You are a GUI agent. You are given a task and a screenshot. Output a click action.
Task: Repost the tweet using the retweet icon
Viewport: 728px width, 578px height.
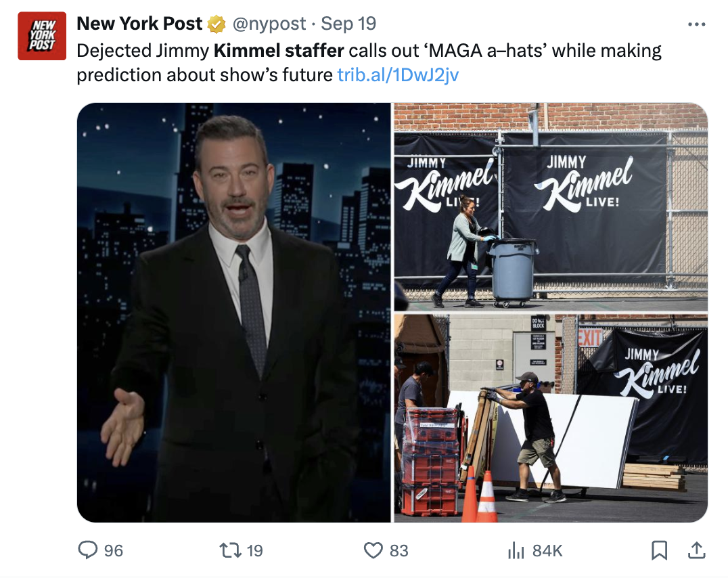pyautogui.click(x=230, y=550)
